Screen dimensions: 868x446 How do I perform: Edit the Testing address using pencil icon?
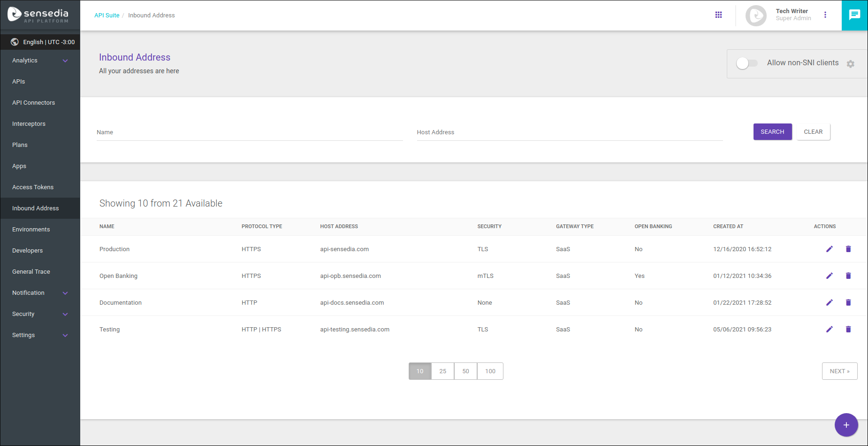pos(829,329)
